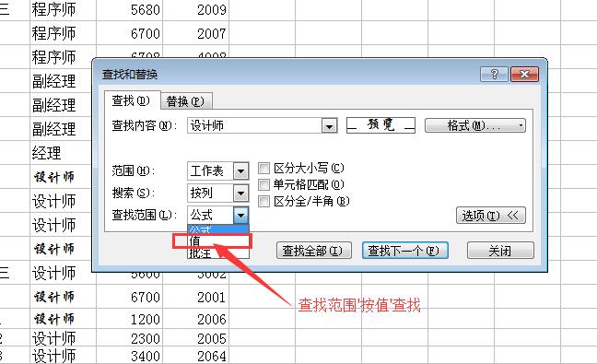
Task: Click the 查找全部 button
Action: click(314, 251)
